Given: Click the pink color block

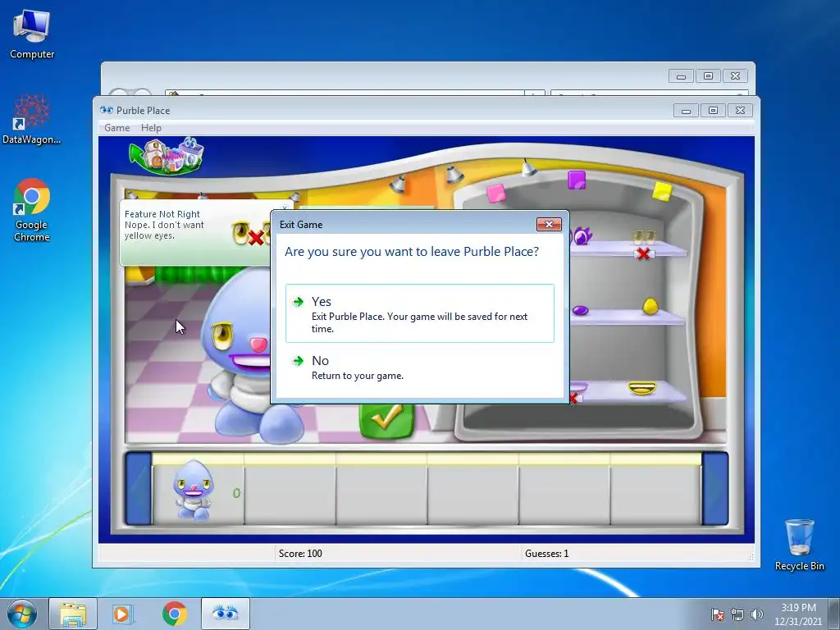Looking at the screenshot, I should [495, 193].
